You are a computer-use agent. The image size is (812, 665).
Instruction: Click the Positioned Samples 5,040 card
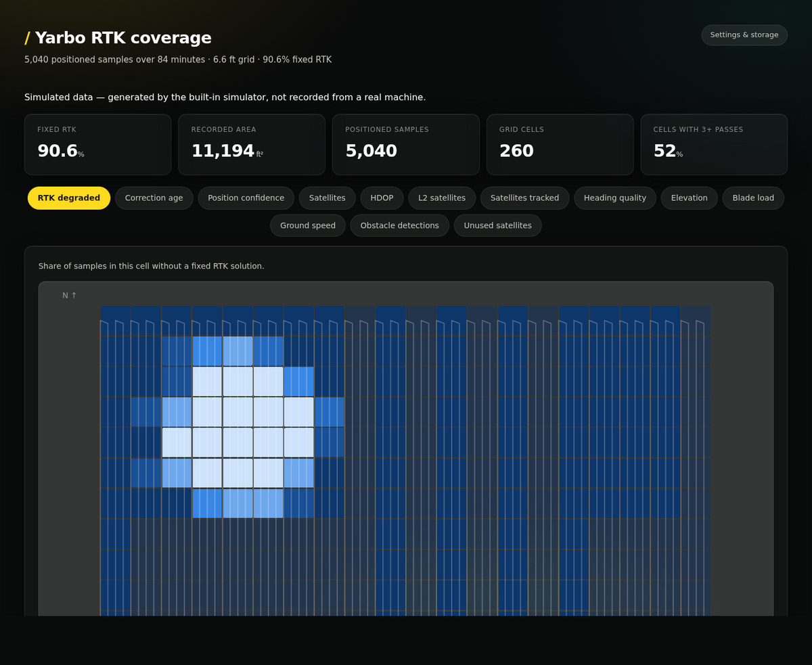click(x=406, y=145)
